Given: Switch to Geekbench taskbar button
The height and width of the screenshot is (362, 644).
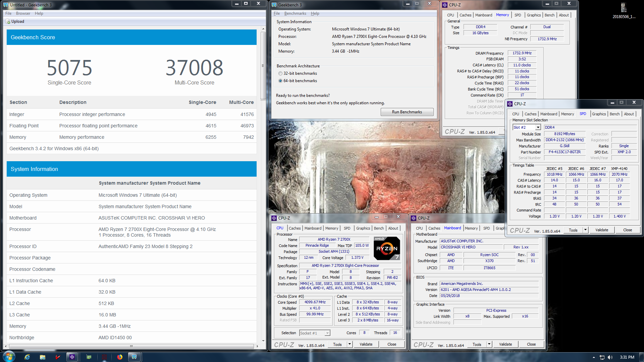Looking at the screenshot, I should 134,357.
